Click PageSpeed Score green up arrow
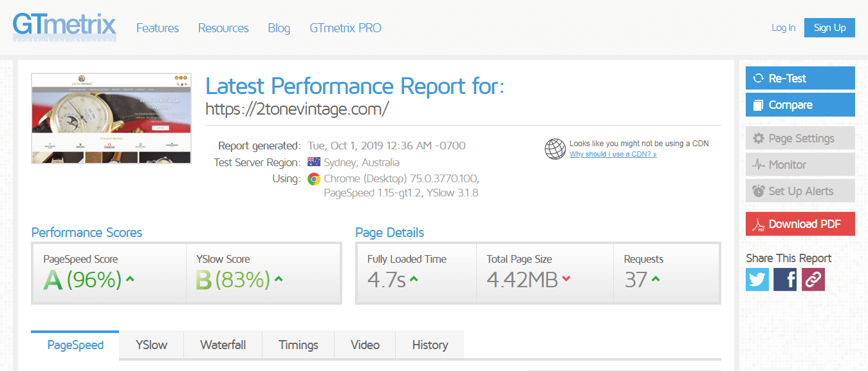Image resolution: width=868 pixels, height=371 pixels. [x=130, y=280]
